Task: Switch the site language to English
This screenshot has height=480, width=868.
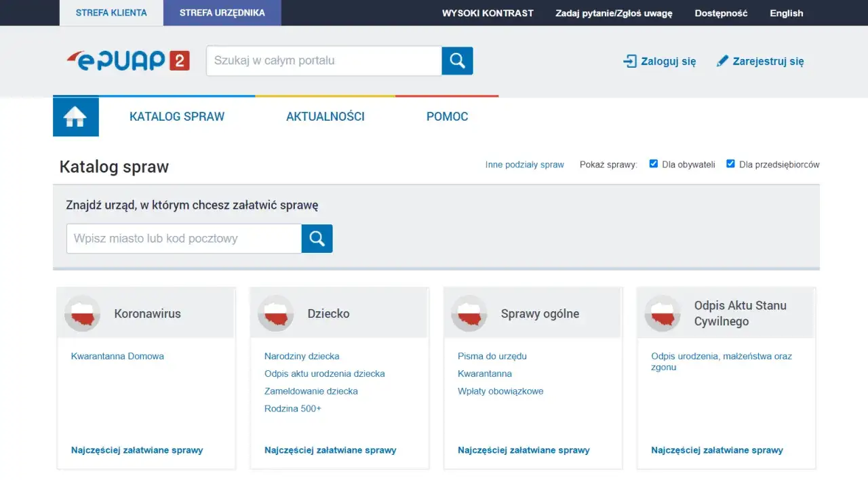Action: click(786, 13)
